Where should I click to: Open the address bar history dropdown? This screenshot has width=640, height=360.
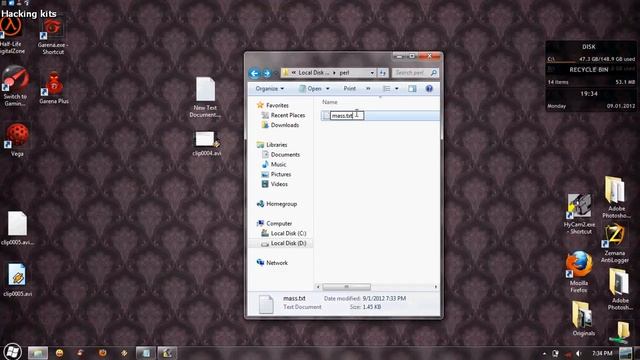pyautogui.click(x=372, y=73)
